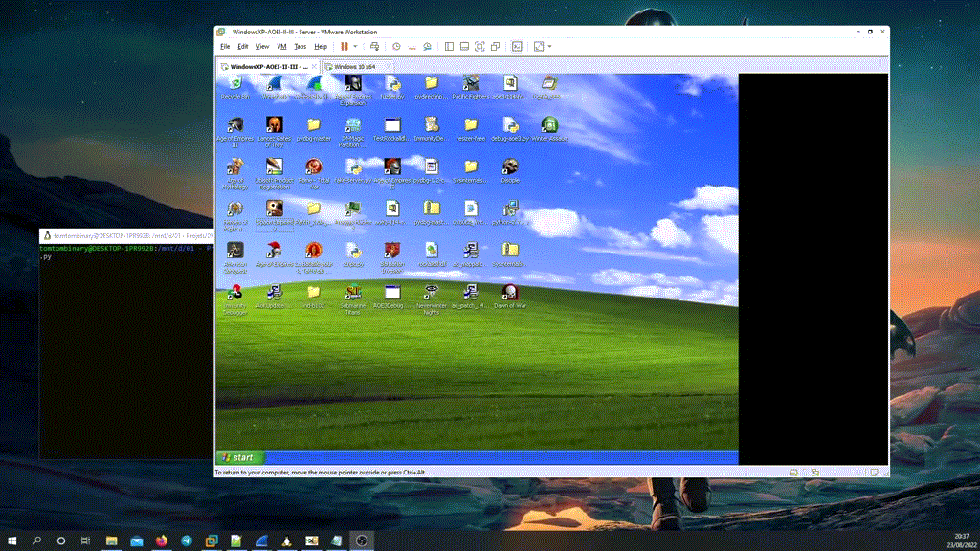980x551 pixels.
Task: Click the stretch guest display icon
Action: click(539, 46)
